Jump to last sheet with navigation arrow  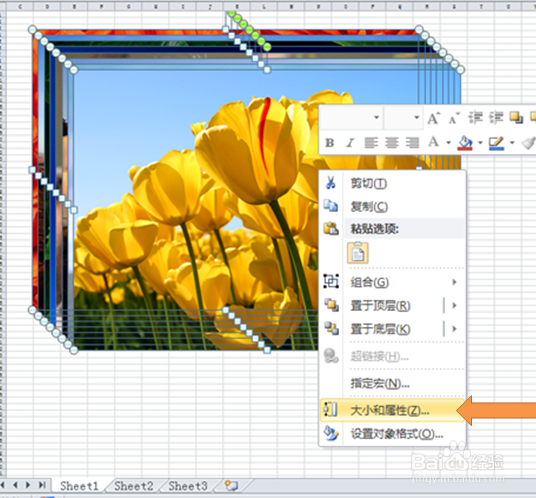click(42, 485)
